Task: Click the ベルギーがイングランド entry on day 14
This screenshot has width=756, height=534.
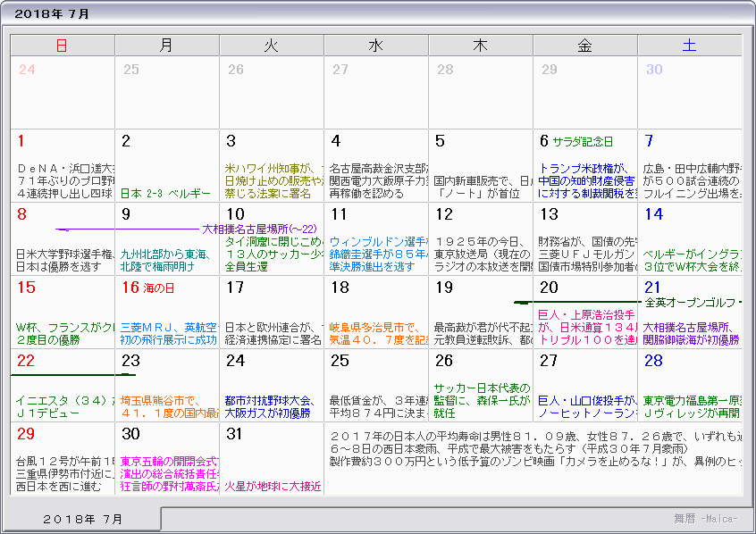Action: pos(692,260)
